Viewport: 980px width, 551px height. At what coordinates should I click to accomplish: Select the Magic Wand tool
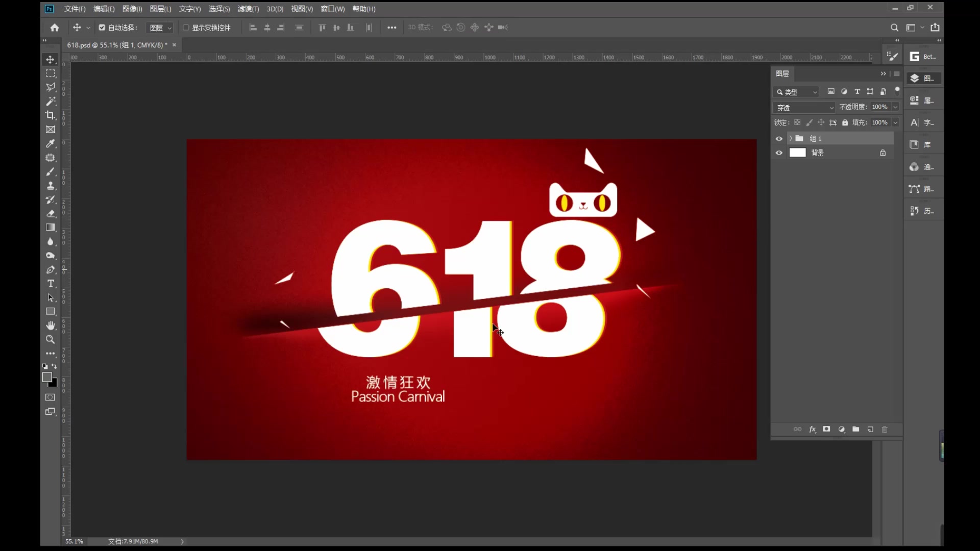coord(50,102)
